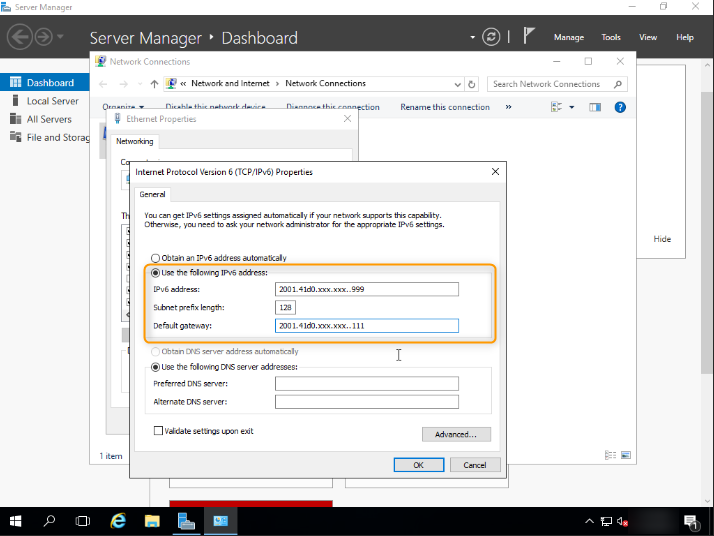This screenshot has height=536, width=714.
Task: Show hidden system tray icons
Action: tap(589, 521)
